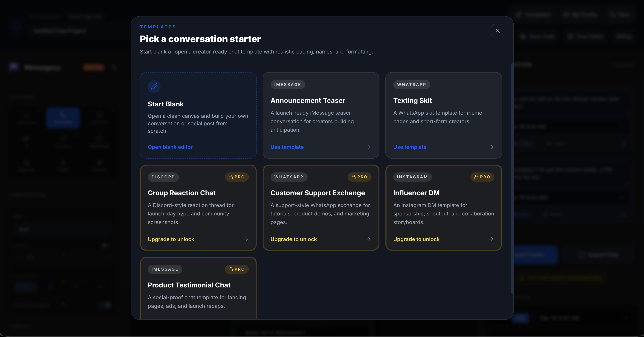Click the arrow icon on Texting Skit card

pyautogui.click(x=491, y=147)
